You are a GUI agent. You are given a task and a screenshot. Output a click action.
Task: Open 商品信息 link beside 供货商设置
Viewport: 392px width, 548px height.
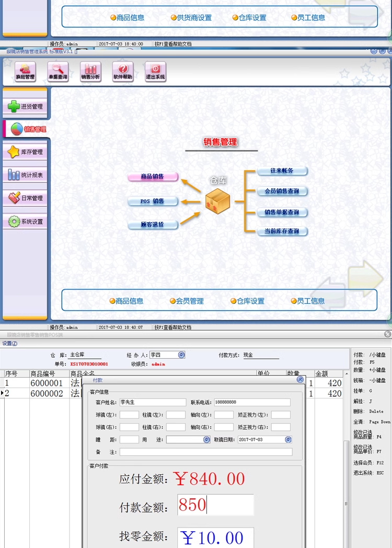coord(127,17)
